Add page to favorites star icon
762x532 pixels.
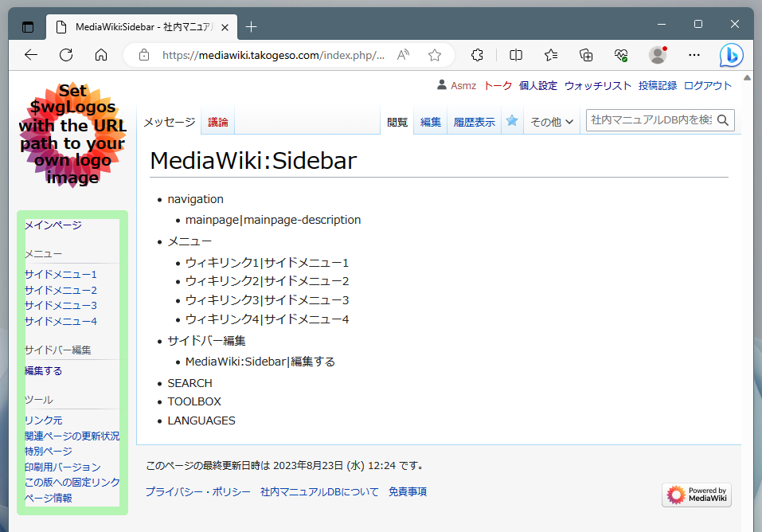(435, 55)
